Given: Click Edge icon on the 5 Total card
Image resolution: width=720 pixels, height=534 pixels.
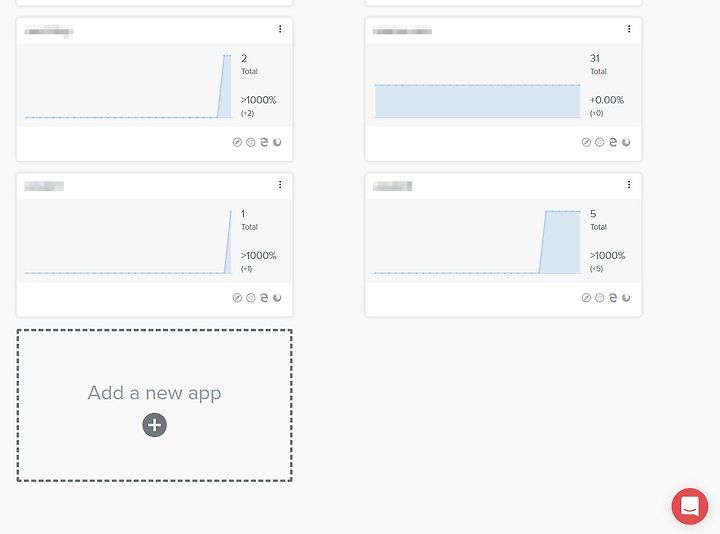Looking at the screenshot, I should tap(613, 298).
